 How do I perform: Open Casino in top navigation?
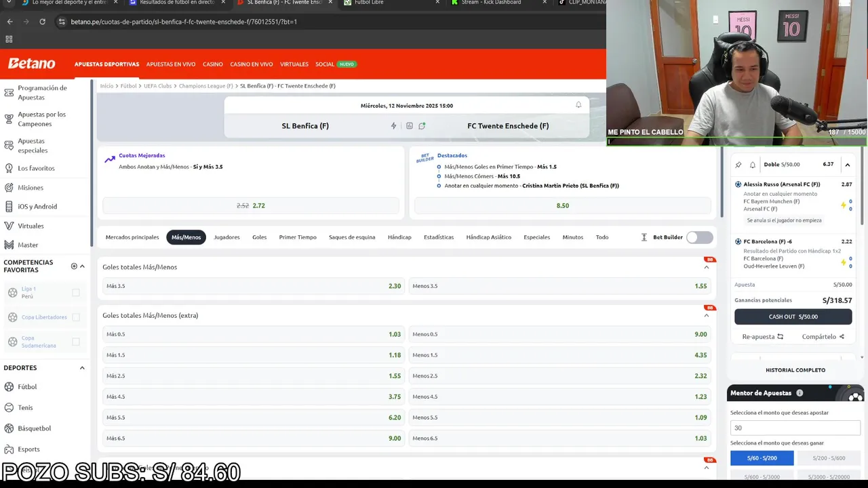(x=212, y=64)
